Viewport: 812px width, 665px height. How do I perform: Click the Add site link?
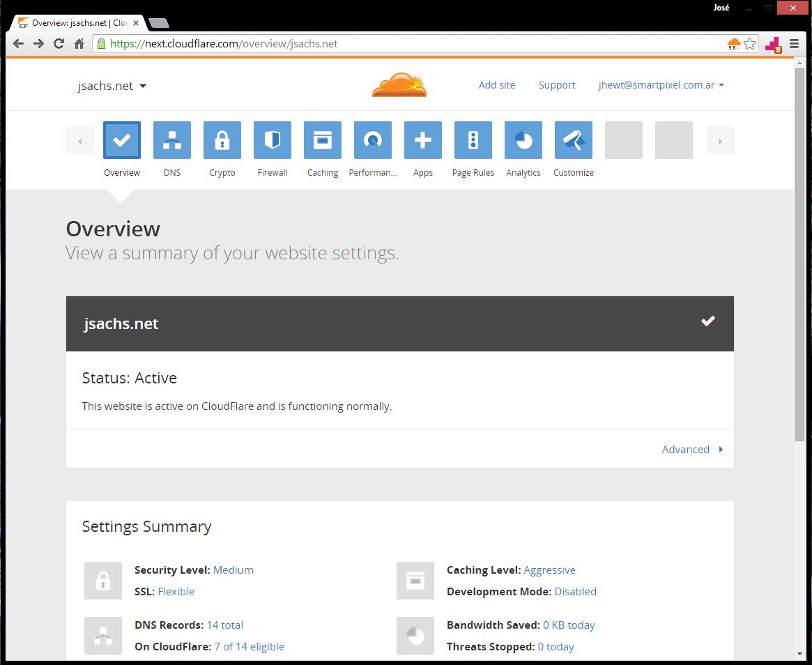pos(497,85)
